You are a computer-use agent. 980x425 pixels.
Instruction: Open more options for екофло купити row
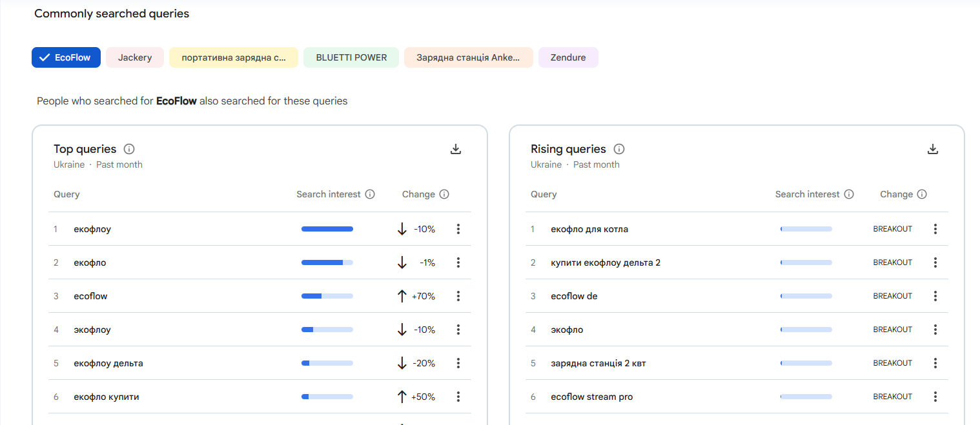pos(458,397)
